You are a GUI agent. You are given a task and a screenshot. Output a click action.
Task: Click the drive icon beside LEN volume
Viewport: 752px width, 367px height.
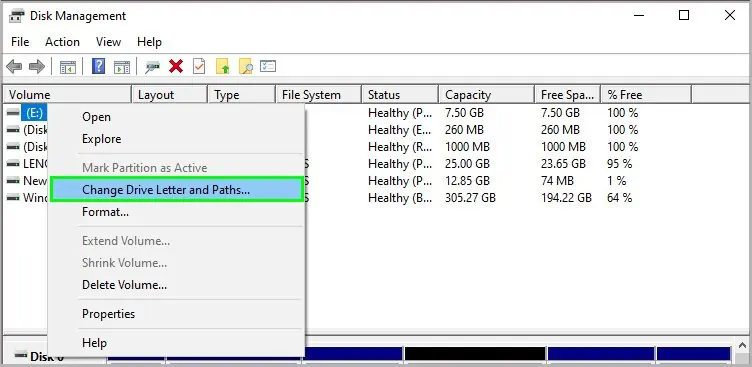coord(13,164)
